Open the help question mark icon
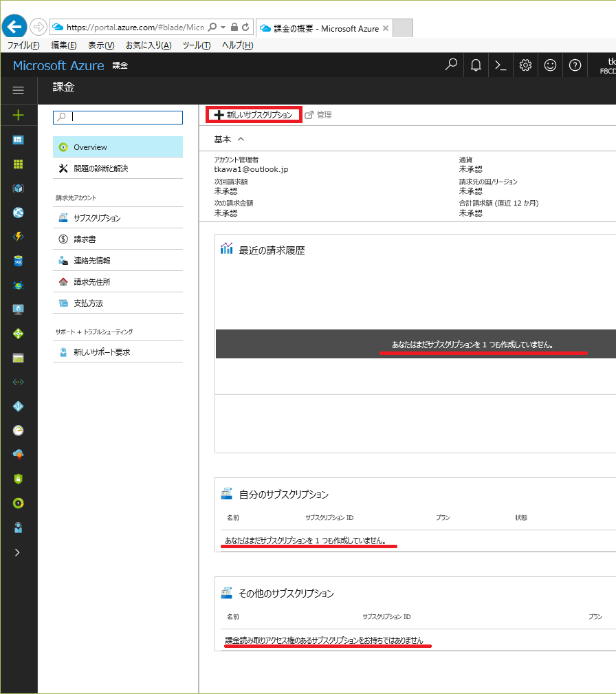Viewport: 616px width, 694px height. tap(575, 65)
